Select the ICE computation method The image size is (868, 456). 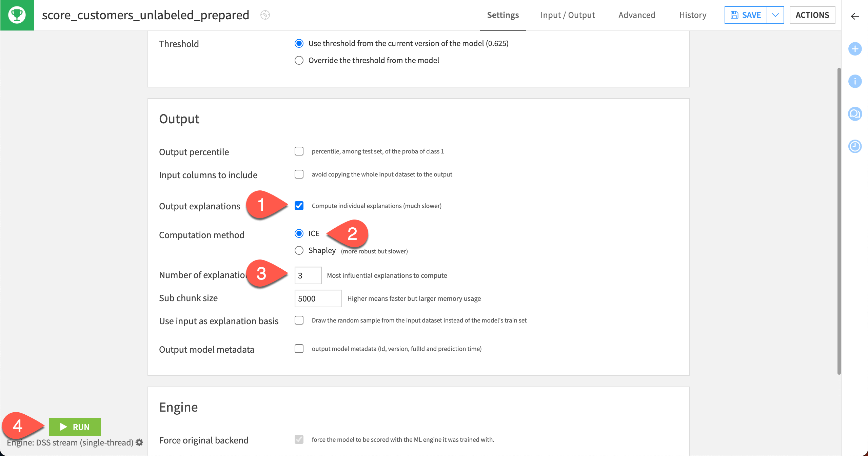(299, 233)
